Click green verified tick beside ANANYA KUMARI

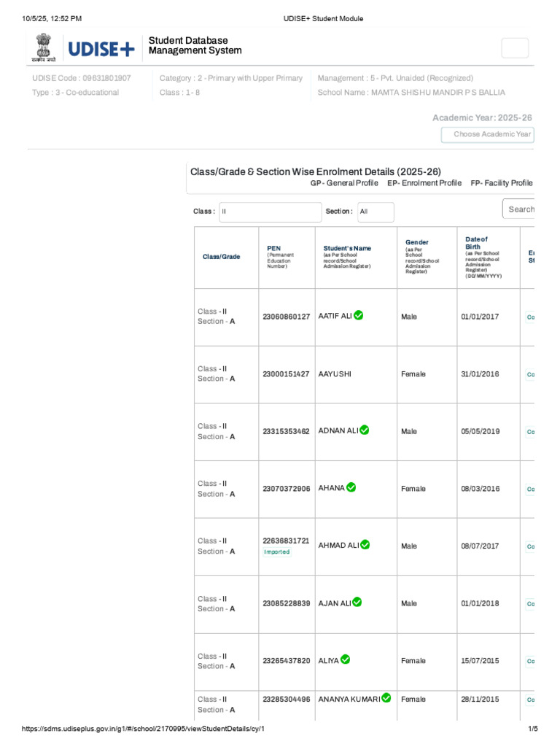pyautogui.click(x=386, y=698)
